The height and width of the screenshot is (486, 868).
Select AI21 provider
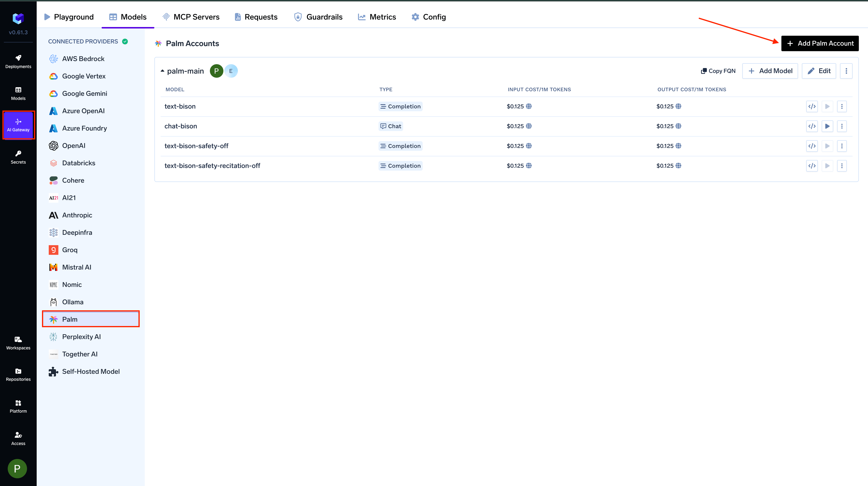point(91,198)
